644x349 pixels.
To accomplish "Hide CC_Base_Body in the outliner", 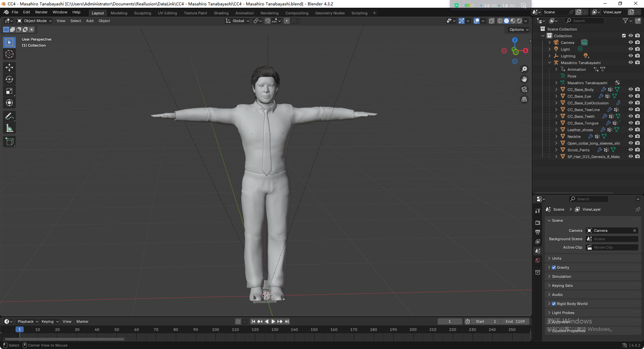I will 630,89.
